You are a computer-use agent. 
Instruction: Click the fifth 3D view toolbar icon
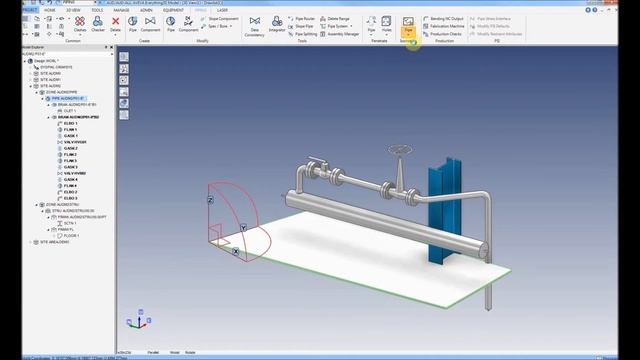(124, 103)
